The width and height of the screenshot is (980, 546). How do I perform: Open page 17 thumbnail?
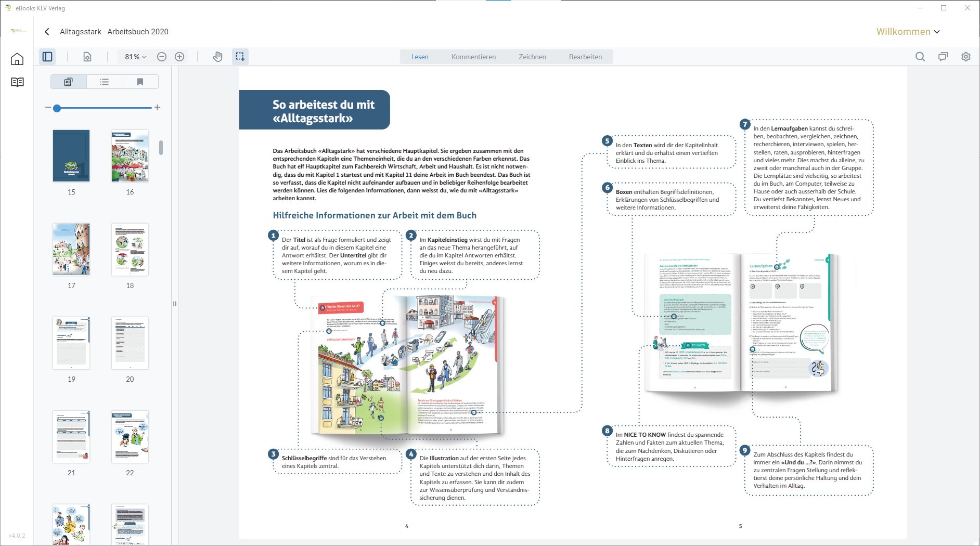71,250
